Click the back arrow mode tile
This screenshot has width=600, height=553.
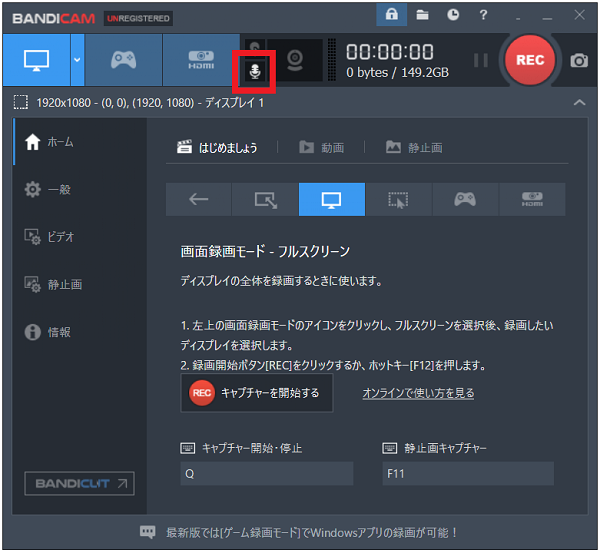pyautogui.click(x=199, y=199)
